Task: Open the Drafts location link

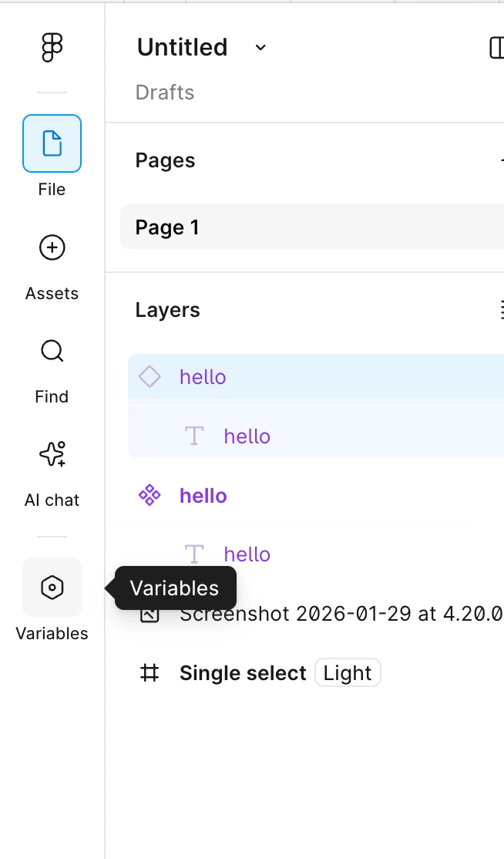Action: tap(165, 93)
